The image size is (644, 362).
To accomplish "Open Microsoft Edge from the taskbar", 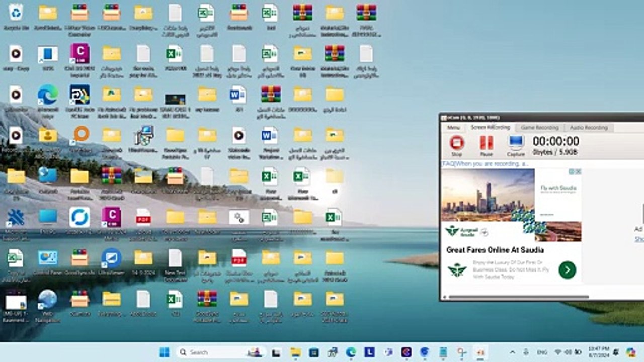I will (x=351, y=352).
